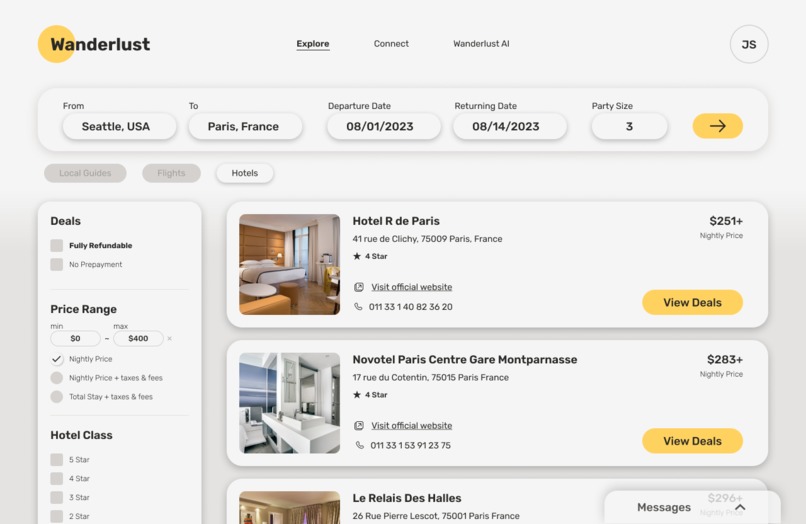Viewport: 806px width, 524px height.
Task: Click the $283+ nightly price
Action: click(x=725, y=359)
